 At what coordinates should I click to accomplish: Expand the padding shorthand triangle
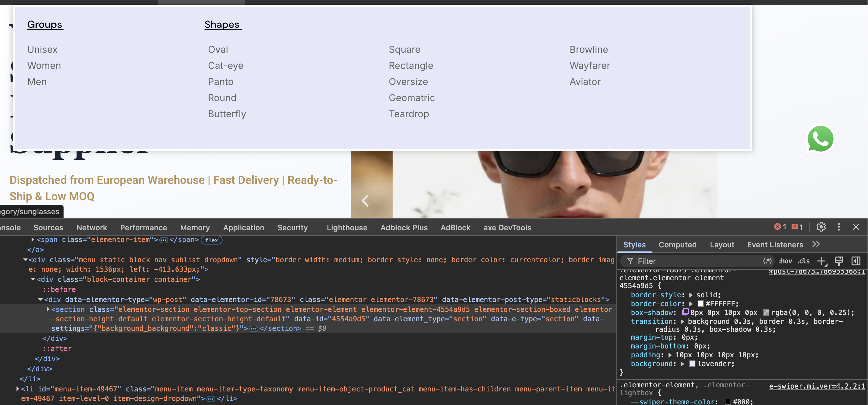click(x=670, y=355)
